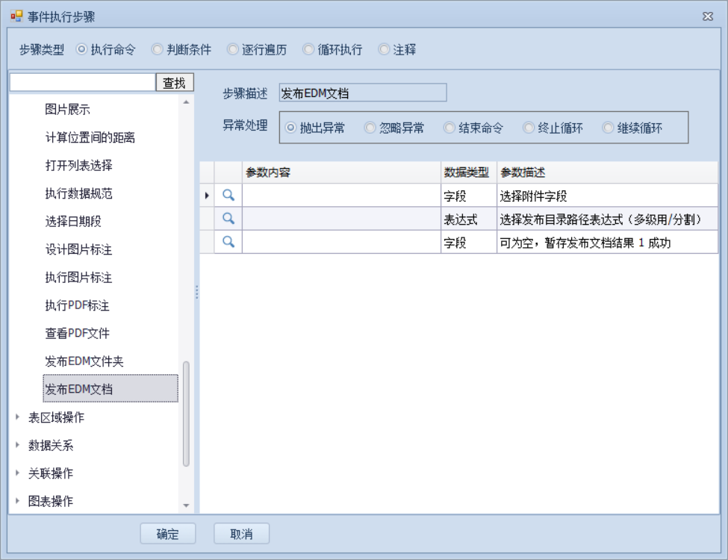Click the 取消 button

click(241, 534)
